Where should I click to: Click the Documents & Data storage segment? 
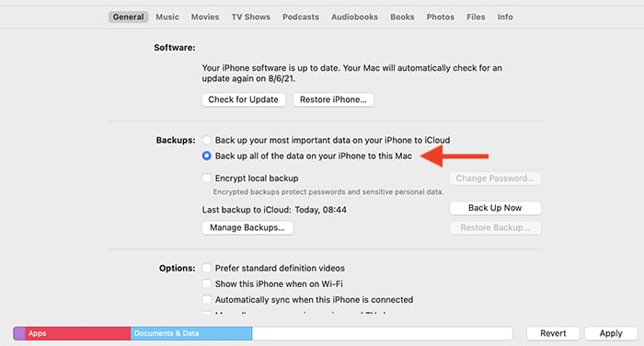click(191, 333)
